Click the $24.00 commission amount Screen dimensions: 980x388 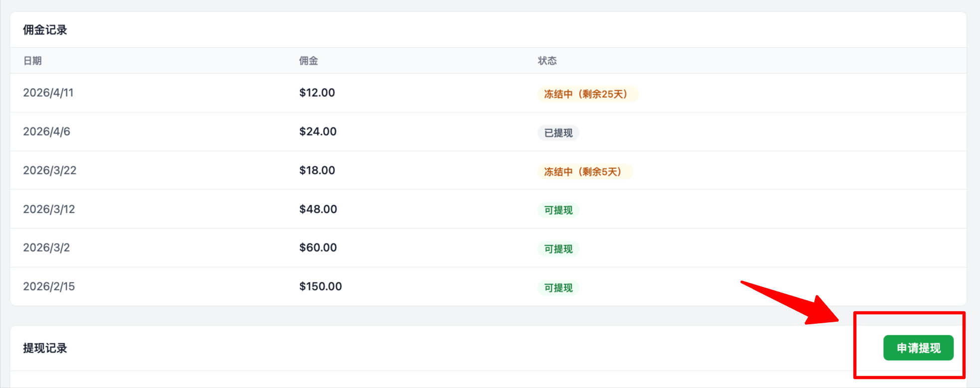pyautogui.click(x=318, y=131)
